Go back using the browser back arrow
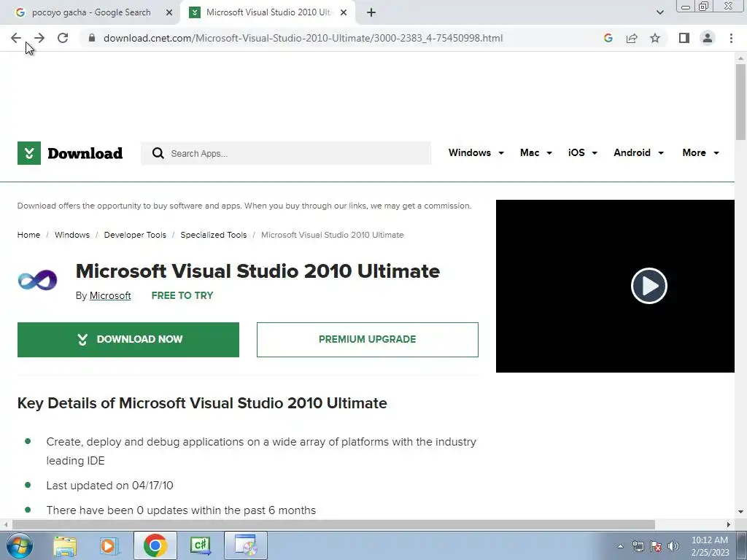 (16, 38)
